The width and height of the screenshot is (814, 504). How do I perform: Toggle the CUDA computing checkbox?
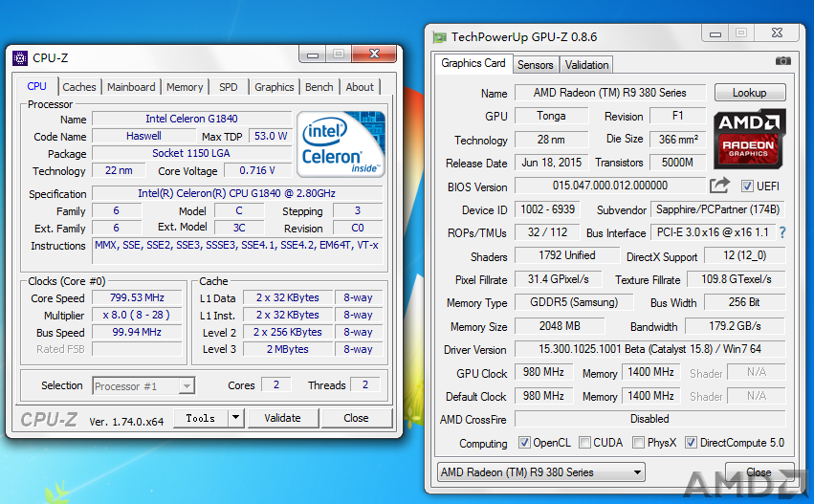point(584,442)
